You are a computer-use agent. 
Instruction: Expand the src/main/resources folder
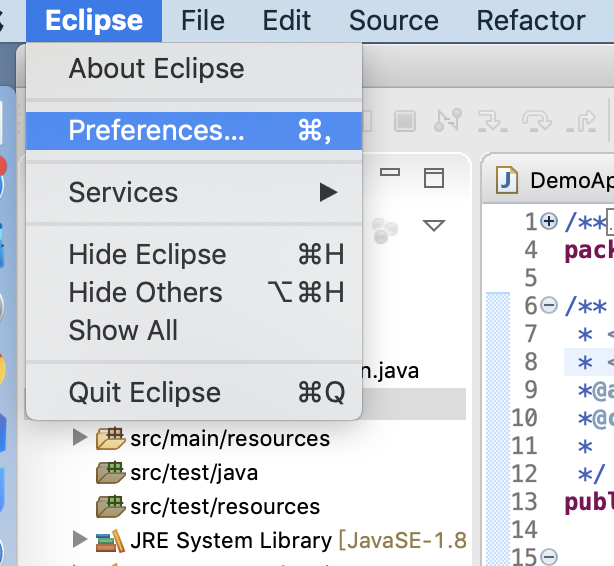coord(80,438)
